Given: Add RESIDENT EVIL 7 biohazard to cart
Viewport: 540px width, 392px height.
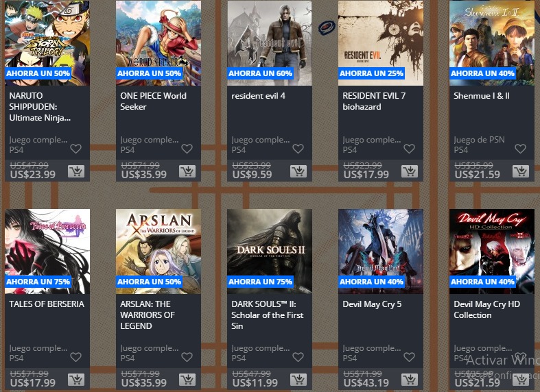Looking at the screenshot, I should pos(410,171).
